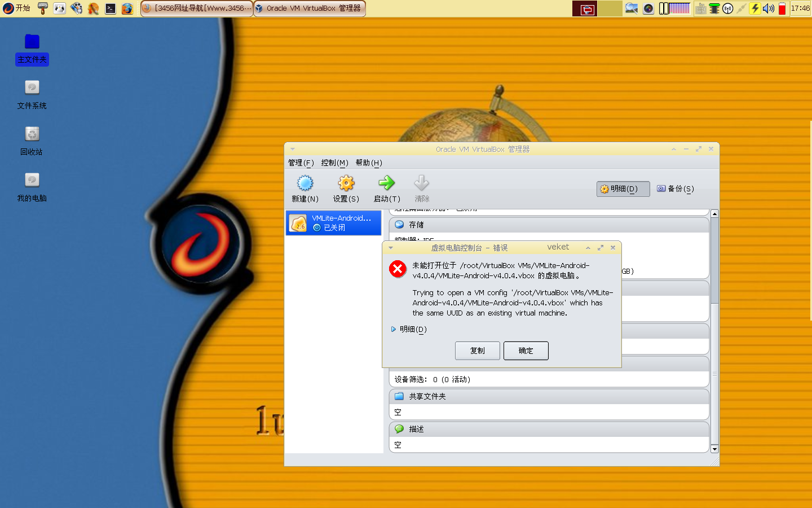Click the 设备筛选: 0 (0 活动) text
This screenshot has height=508, width=812.
(433, 379)
